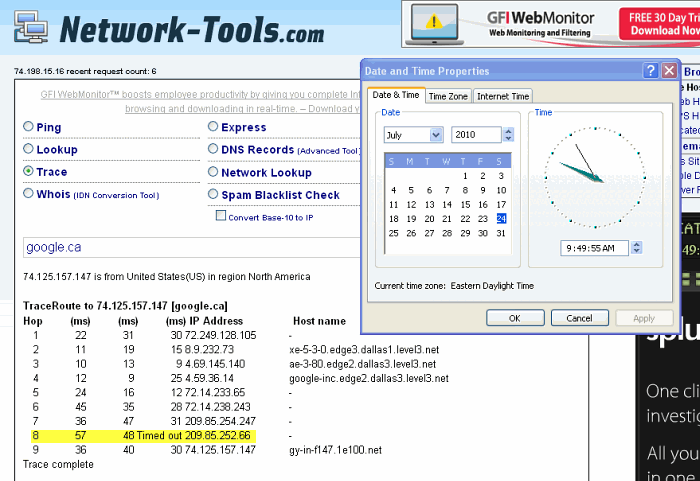Switch to the Time Zone tab

(x=448, y=96)
